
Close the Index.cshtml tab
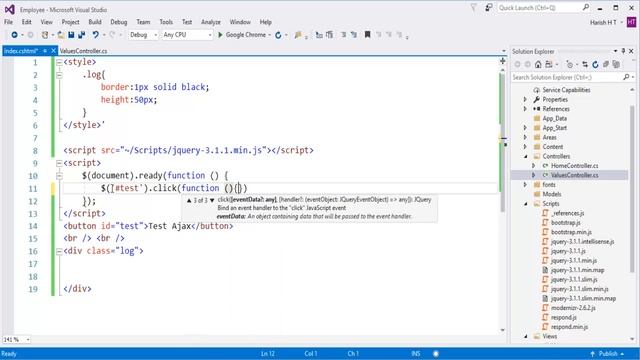(x=53, y=51)
